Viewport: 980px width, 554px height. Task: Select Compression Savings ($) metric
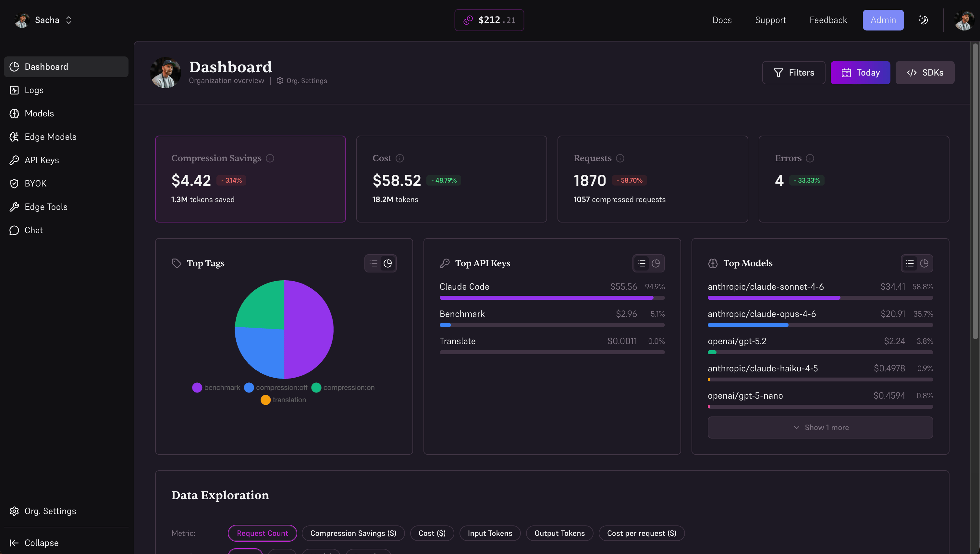[x=353, y=533]
